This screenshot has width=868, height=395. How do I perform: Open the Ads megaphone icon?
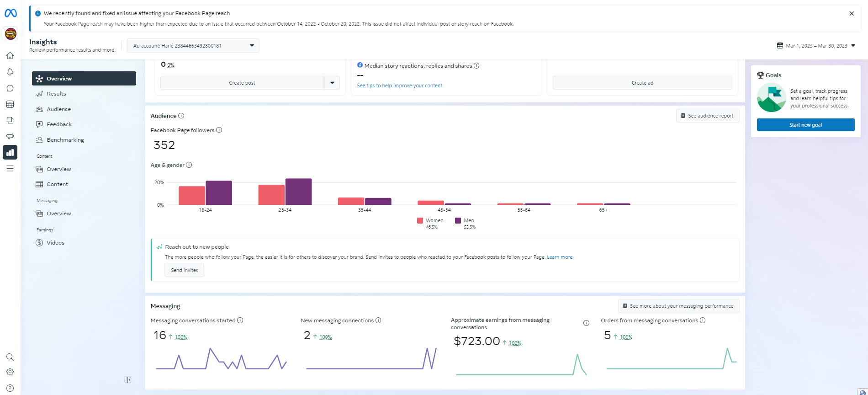pyautogui.click(x=10, y=136)
